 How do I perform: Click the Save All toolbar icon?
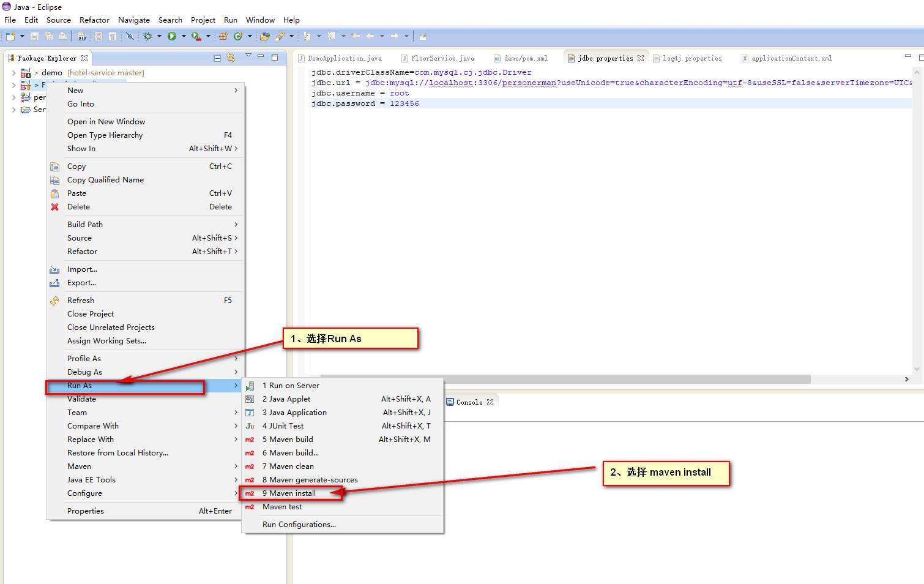coord(48,37)
